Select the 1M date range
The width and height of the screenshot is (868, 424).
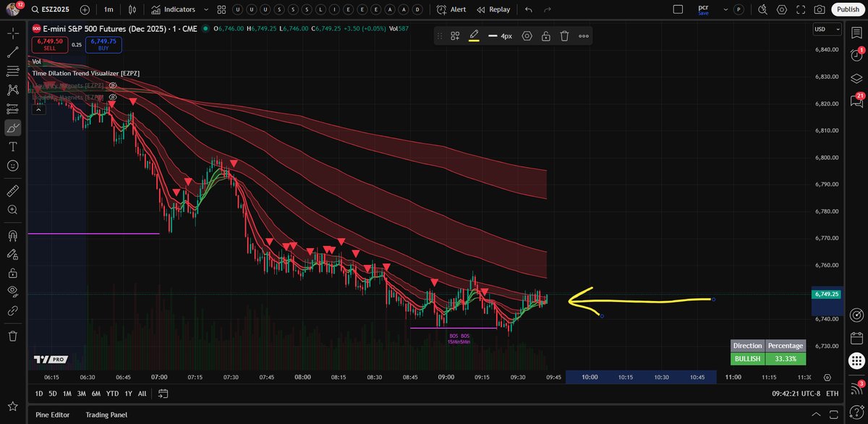(x=67, y=394)
